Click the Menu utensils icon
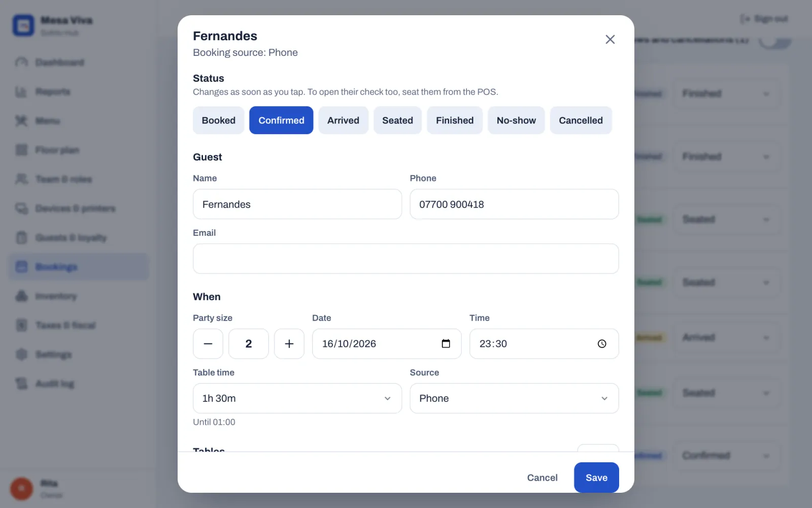The width and height of the screenshot is (812, 508). pos(21,121)
